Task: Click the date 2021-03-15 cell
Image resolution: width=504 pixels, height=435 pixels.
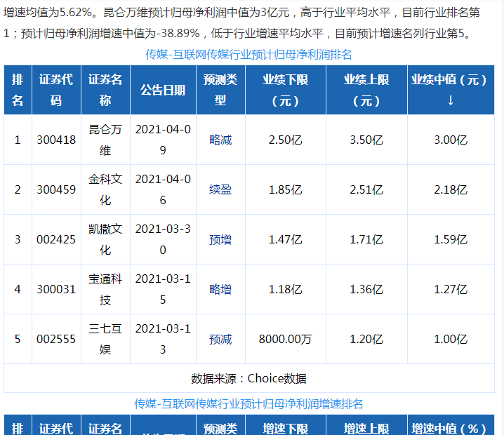Action: click(163, 290)
